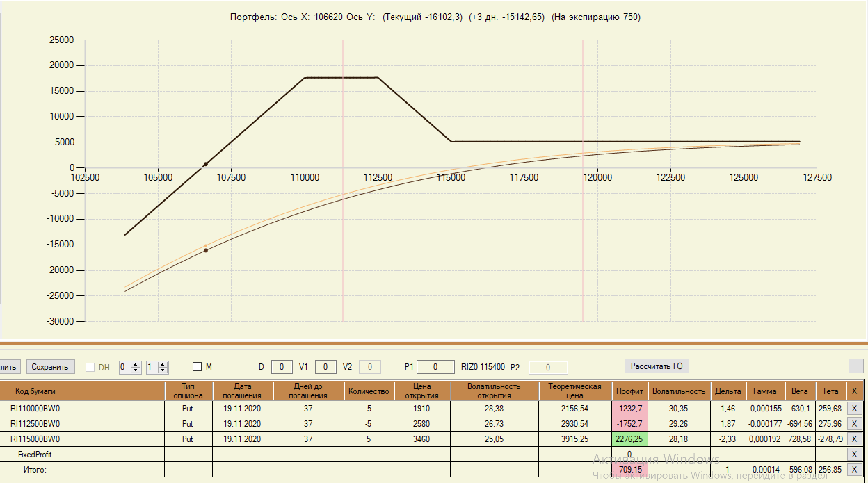Toggle the DH checkbox
Screen dimensions: 868x483
pos(90,367)
